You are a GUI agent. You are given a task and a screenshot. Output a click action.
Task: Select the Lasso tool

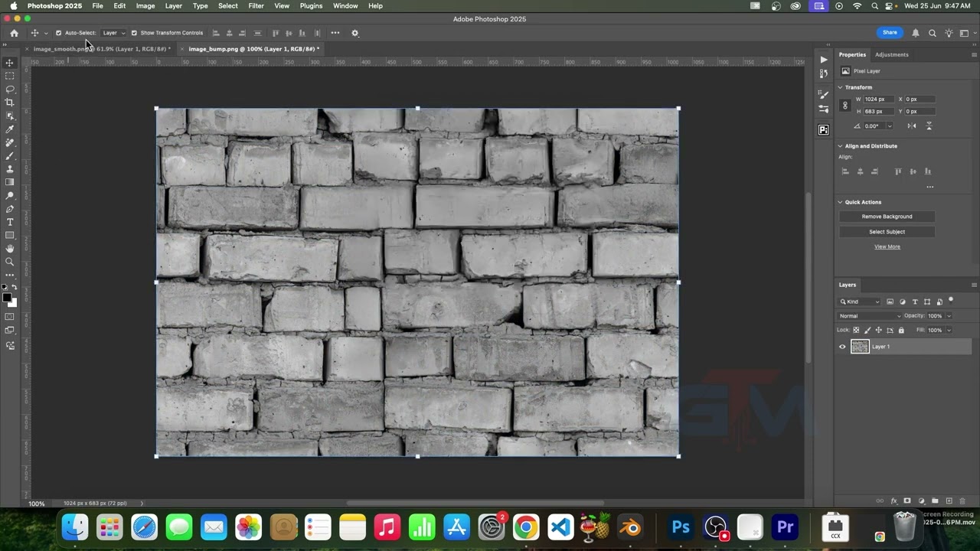10,89
